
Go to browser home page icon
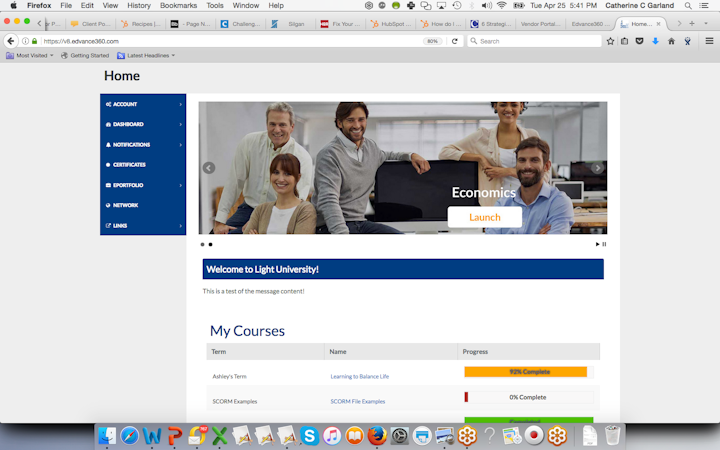[671, 41]
